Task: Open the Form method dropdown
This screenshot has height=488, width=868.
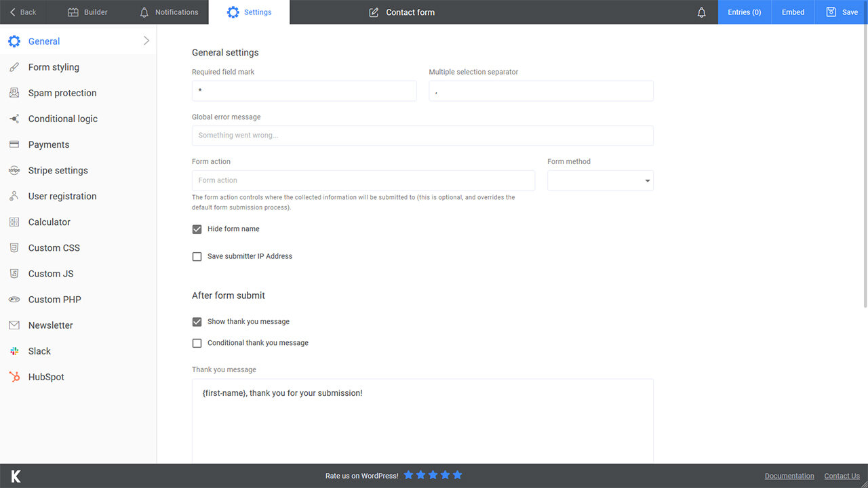Action: click(600, 180)
